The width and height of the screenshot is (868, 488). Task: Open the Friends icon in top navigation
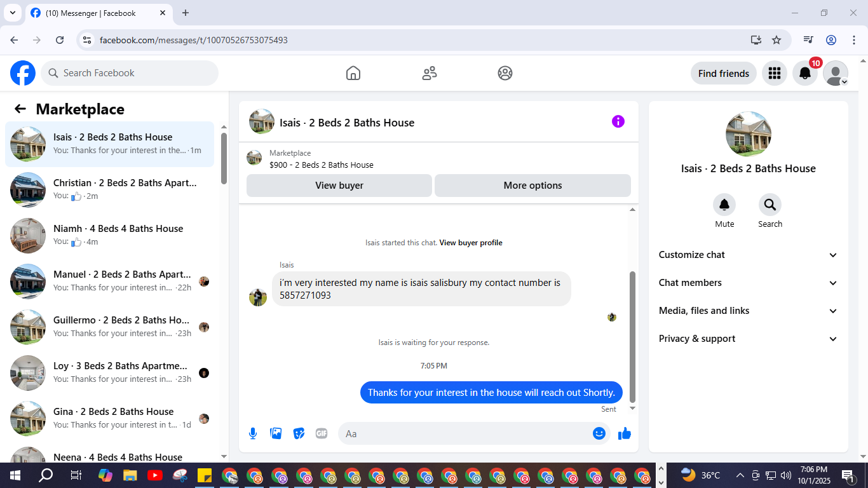(x=430, y=73)
